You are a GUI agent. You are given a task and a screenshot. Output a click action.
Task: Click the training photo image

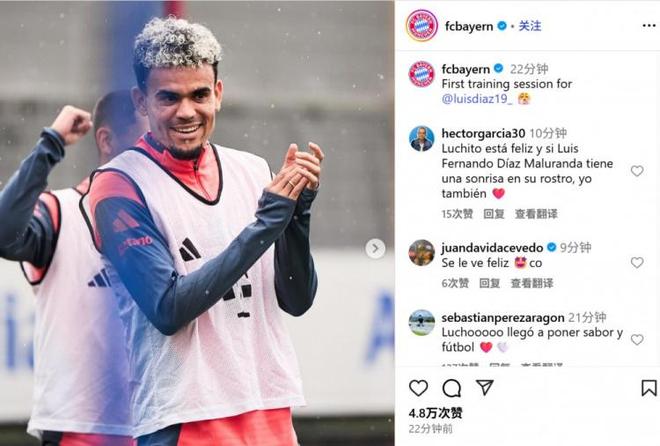pos(197,223)
